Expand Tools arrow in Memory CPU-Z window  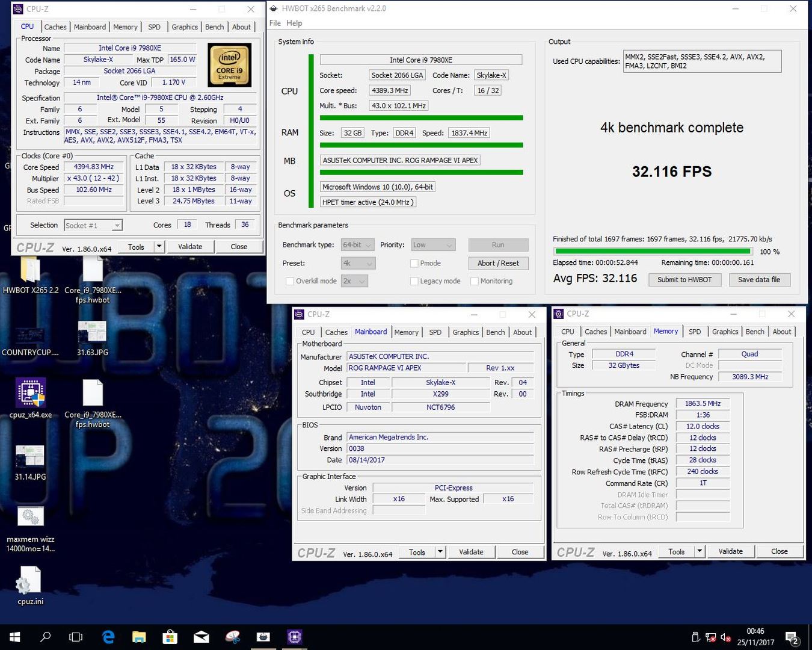pyautogui.click(x=699, y=551)
